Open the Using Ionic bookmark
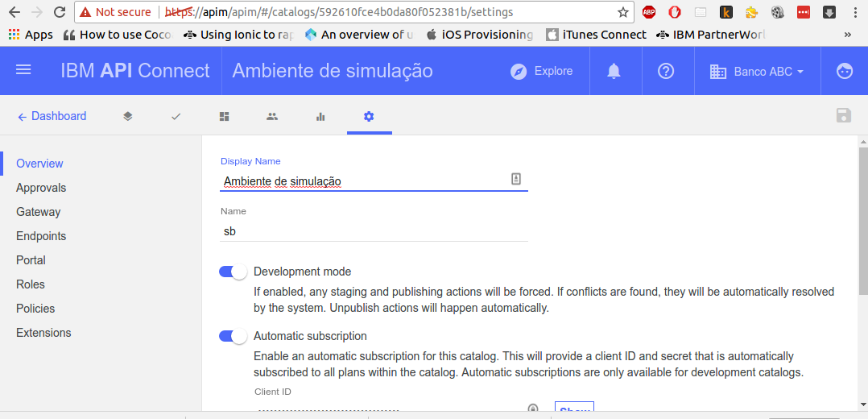 click(x=238, y=35)
